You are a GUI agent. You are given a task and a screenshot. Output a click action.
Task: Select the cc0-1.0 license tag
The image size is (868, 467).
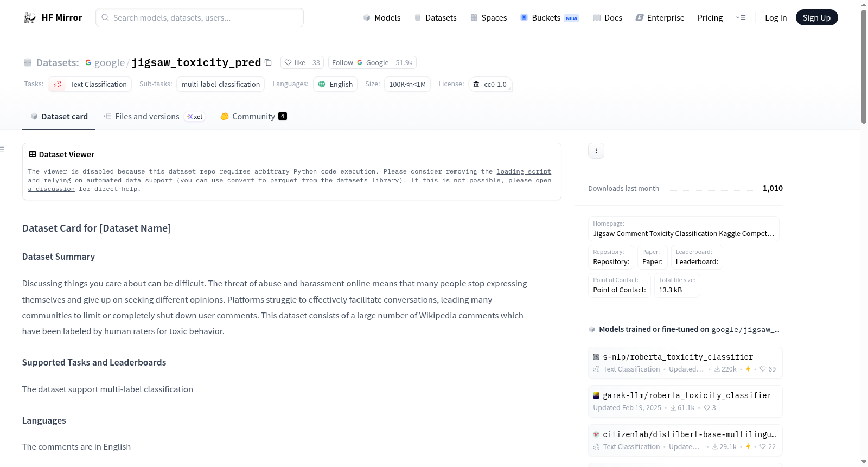click(490, 84)
